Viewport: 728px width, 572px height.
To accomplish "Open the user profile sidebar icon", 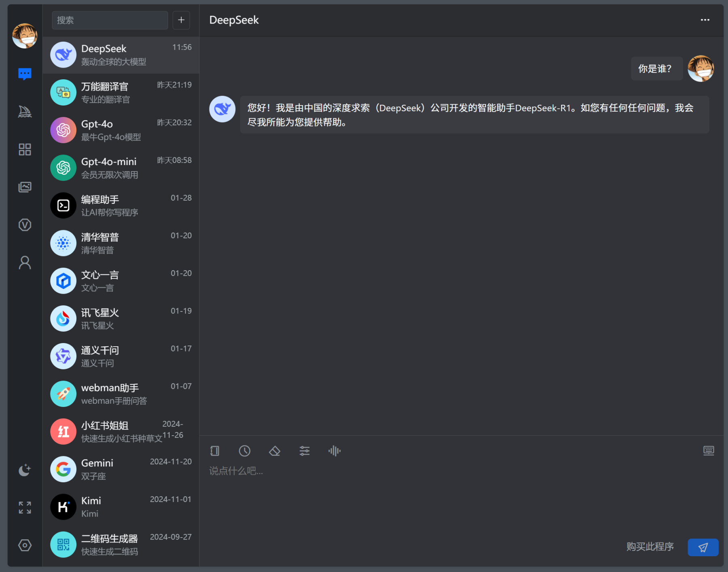I will click(x=25, y=263).
